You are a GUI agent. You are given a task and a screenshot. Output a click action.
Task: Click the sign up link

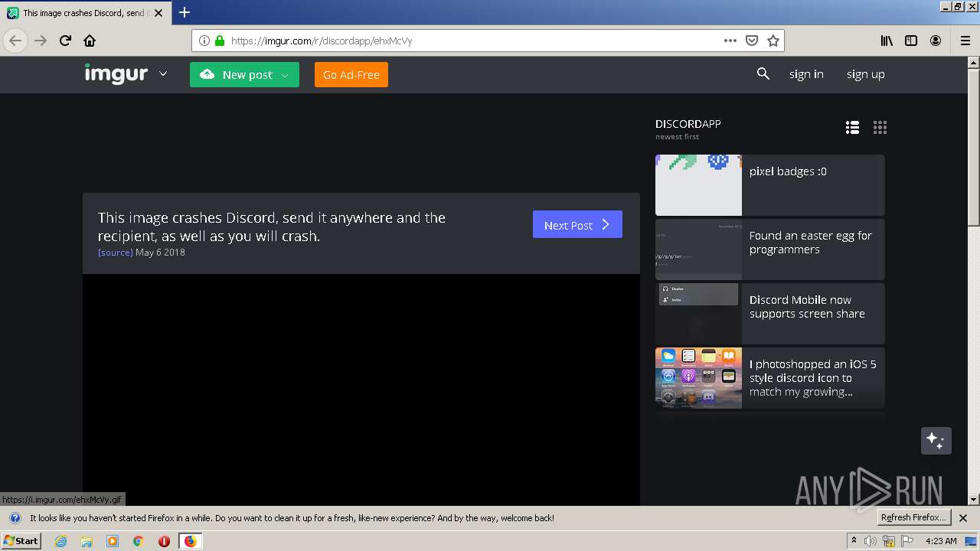866,74
